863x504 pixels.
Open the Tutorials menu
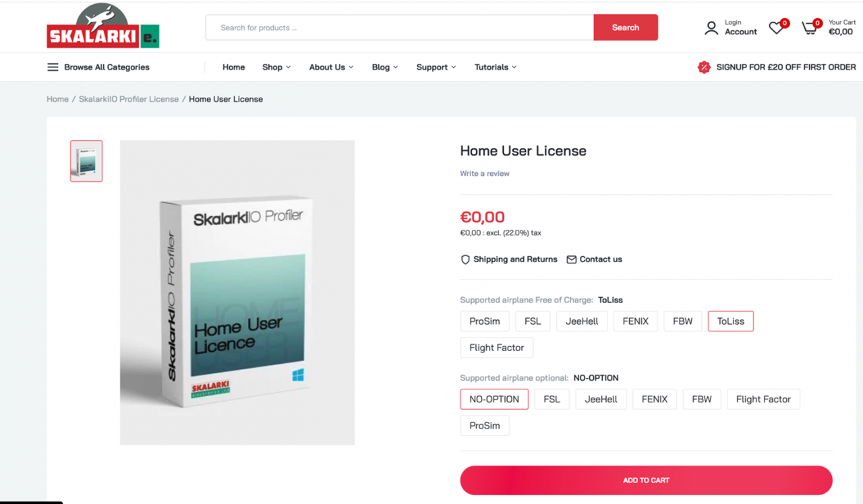(x=496, y=67)
